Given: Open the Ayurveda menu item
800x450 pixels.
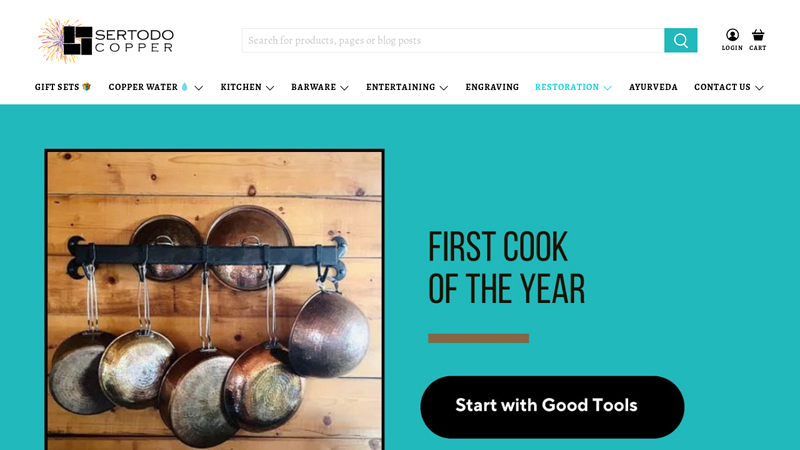Looking at the screenshot, I should point(653,87).
